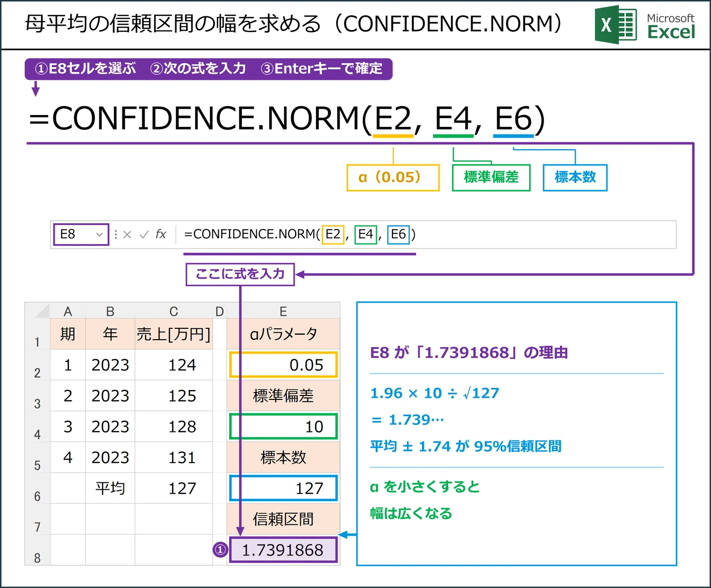This screenshot has height=588, width=711.
Task: Click sales cell with value 128
Action: 174,427
